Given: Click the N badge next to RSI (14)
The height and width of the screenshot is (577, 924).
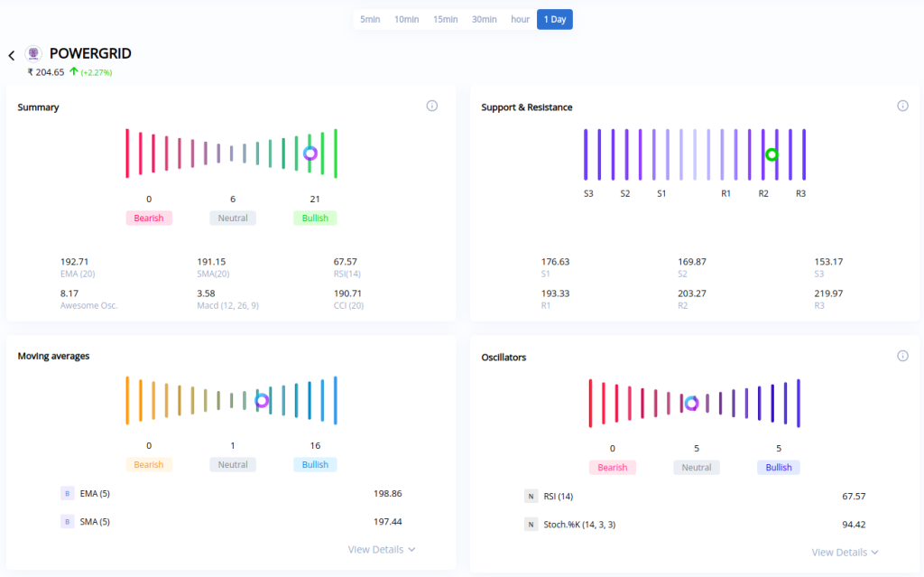Looking at the screenshot, I should click(531, 497).
